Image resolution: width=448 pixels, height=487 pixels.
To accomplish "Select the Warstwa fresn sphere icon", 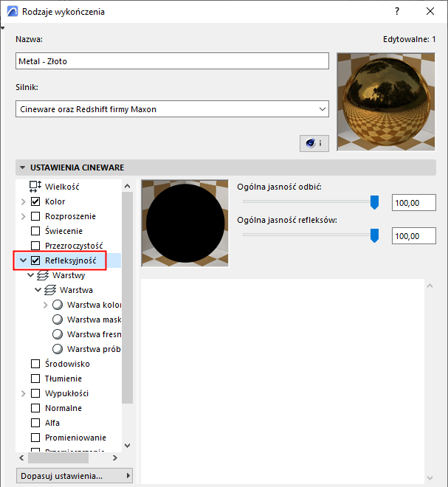I will pos(58,334).
